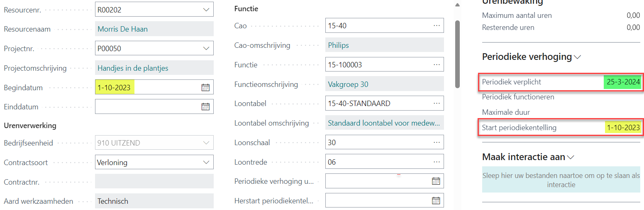Click the ellipsis lookup for Cao field

coord(437,25)
